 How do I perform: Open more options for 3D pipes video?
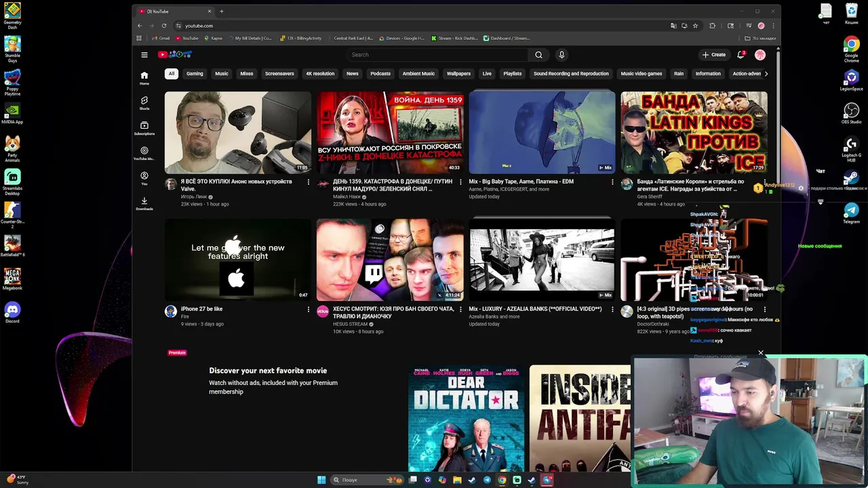pyautogui.click(x=764, y=309)
